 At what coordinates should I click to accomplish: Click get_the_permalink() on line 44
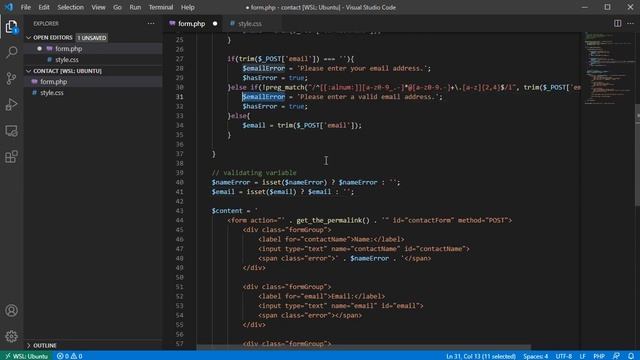[x=333, y=220]
